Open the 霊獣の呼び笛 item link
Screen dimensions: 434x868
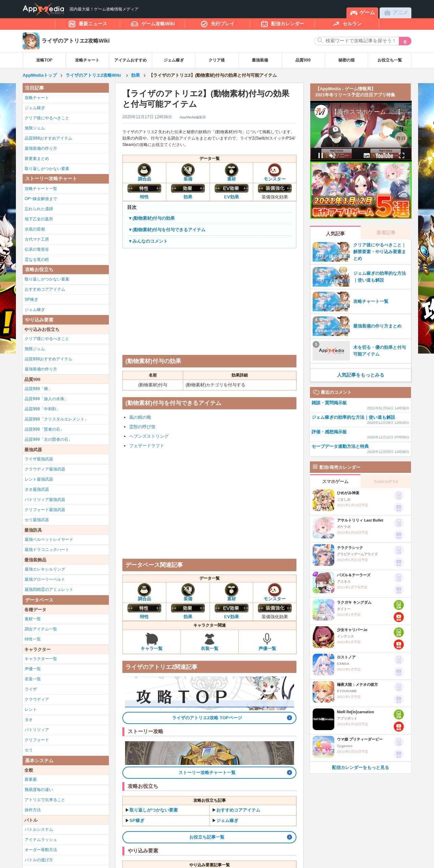click(x=142, y=427)
